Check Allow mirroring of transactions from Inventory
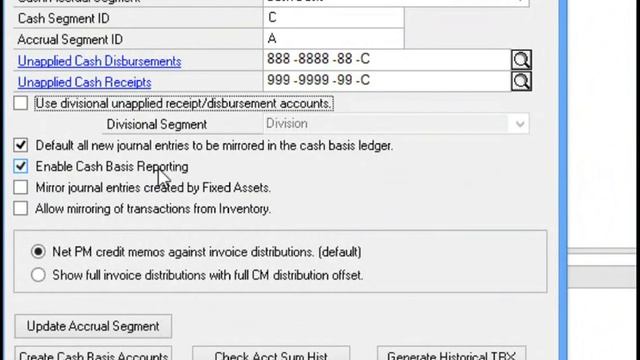The width and height of the screenshot is (640, 360). pyautogui.click(x=20, y=209)
